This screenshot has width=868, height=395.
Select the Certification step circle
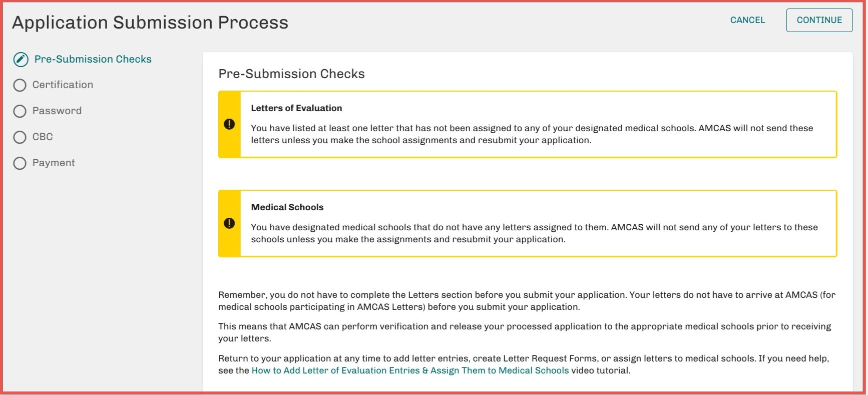tap(20, 85)
